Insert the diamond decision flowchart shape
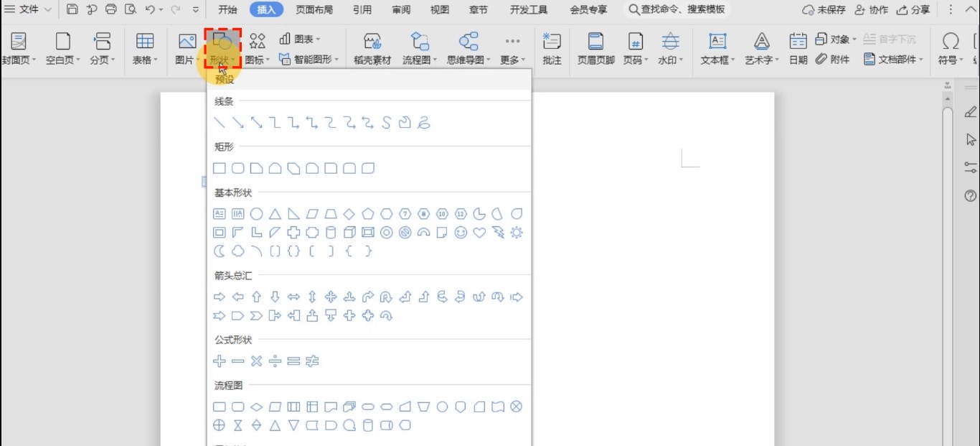 256,407
